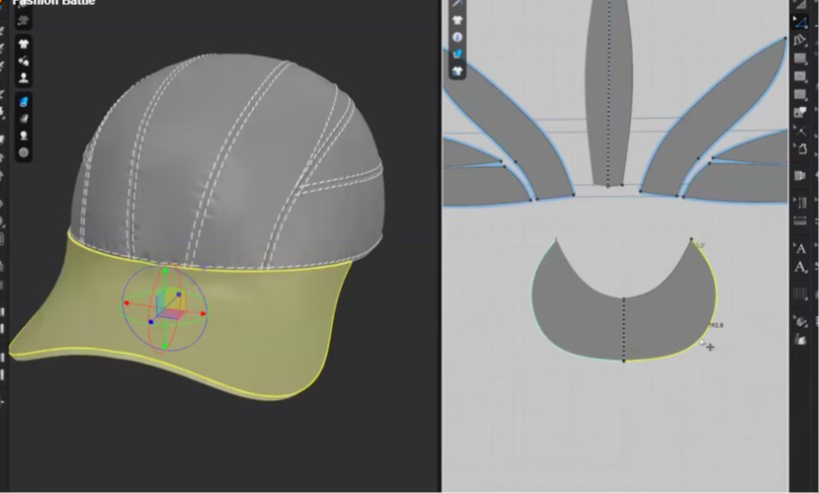Click the gizmo's left-pointing red arrow
Viewport: 819px width, 493px height.
[x=126, y=303]
